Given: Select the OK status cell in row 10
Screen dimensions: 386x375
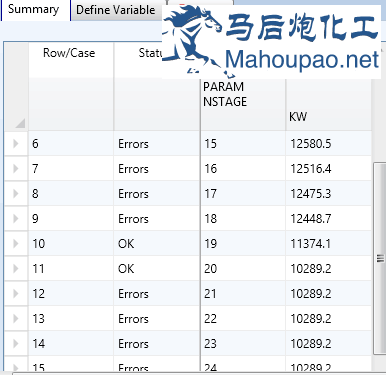Looking at the screenshot, I should click(x=156, y=244).
